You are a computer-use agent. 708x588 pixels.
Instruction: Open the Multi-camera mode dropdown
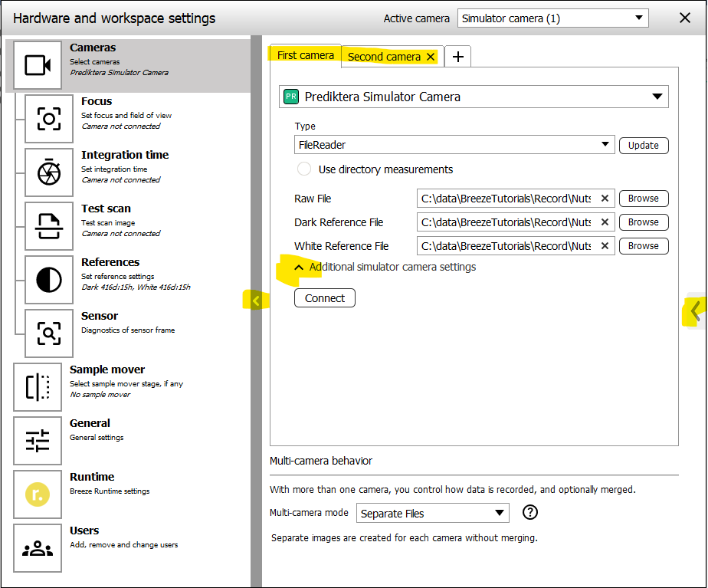(433, 514)
